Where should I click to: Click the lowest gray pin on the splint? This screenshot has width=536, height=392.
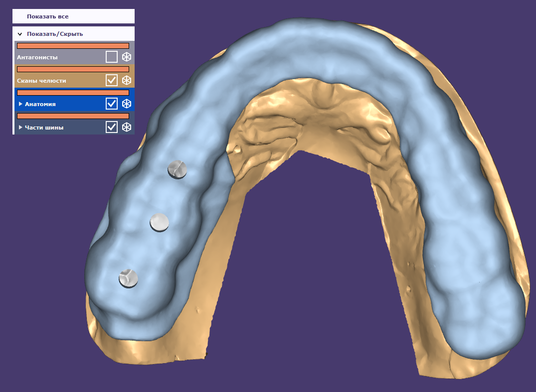pyautogui.click(x=129, y=278)
